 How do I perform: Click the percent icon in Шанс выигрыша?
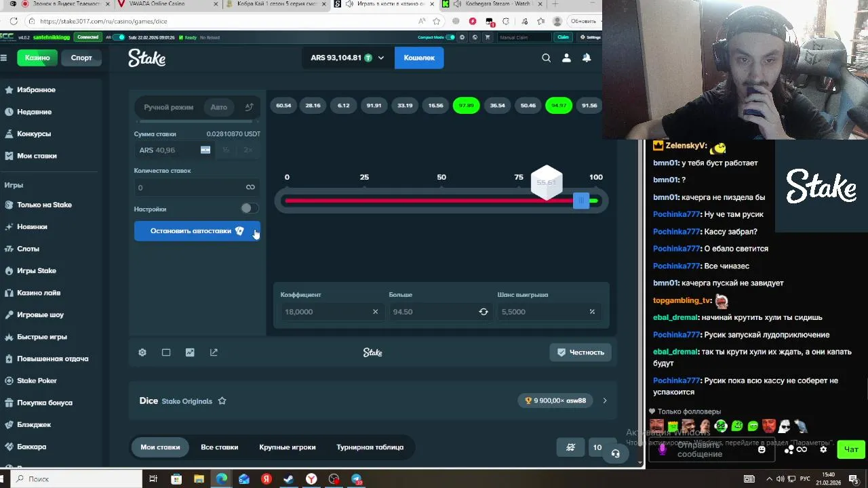point(592,312)
